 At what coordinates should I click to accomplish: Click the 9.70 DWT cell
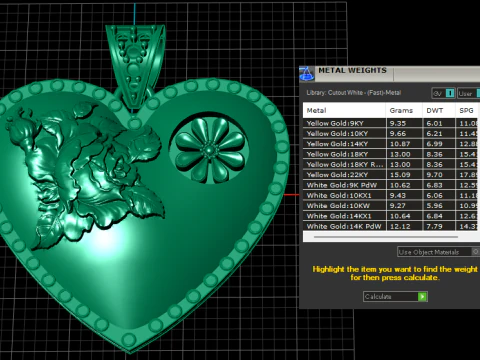pos(439,175)
